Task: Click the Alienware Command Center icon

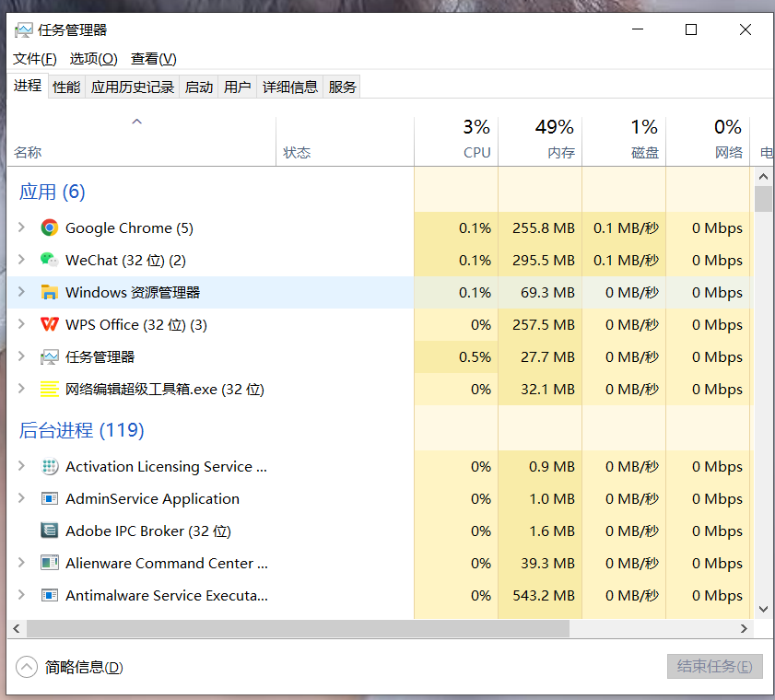Action: point(50,563)
